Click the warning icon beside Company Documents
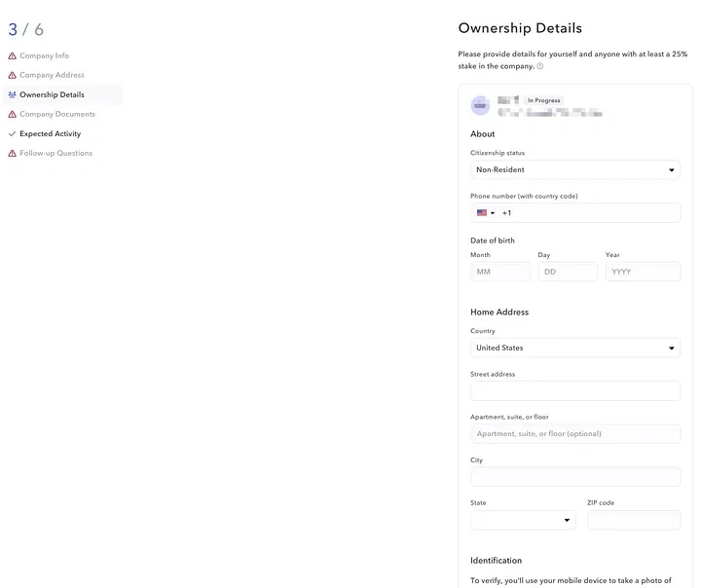 click(x=12, y=115)
